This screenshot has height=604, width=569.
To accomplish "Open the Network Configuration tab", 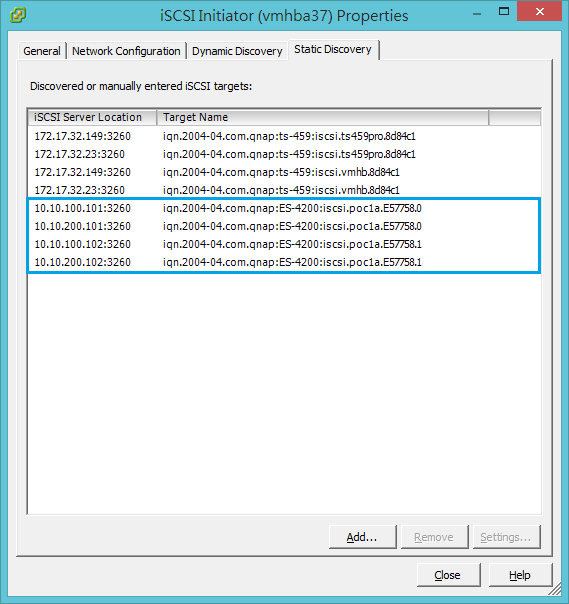I will click(126, 51).
